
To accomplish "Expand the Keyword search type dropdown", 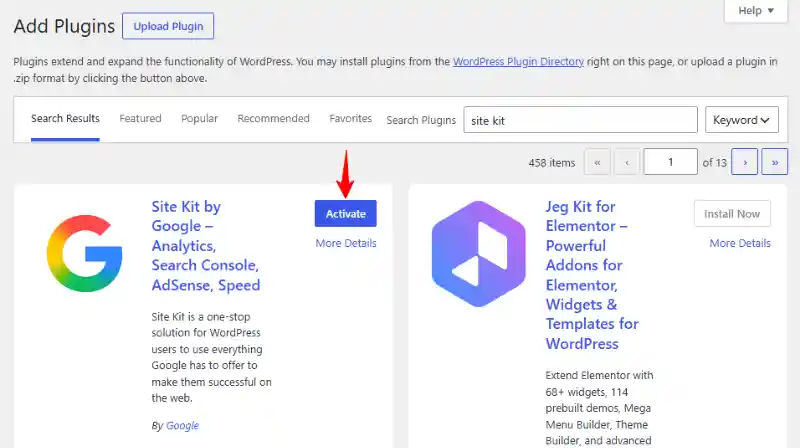I will point(741,120).
